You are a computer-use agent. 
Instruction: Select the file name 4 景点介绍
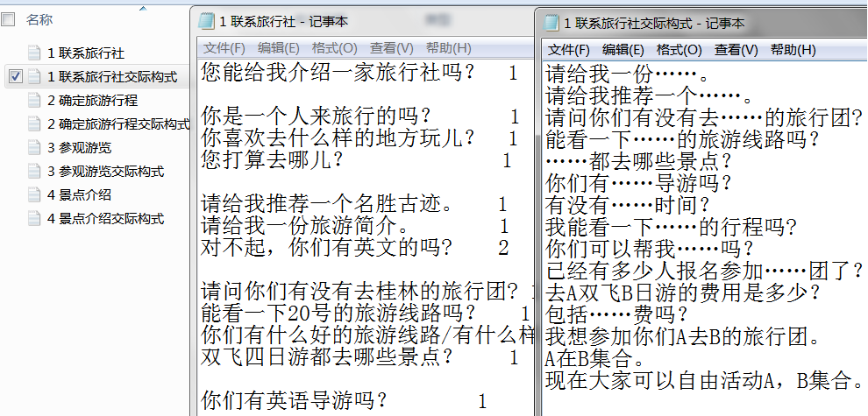point(79,194)
